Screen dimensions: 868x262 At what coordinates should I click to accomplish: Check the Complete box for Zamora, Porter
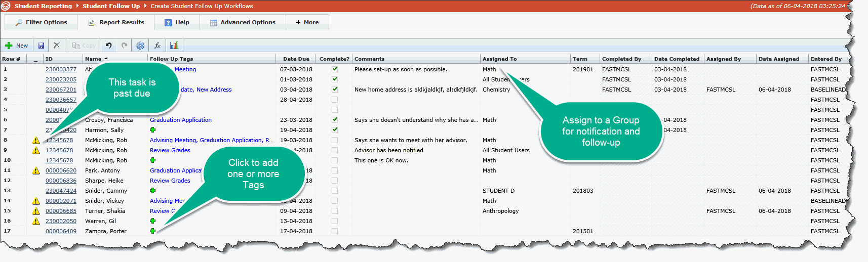pyautogui.click(x=334, y=231)
